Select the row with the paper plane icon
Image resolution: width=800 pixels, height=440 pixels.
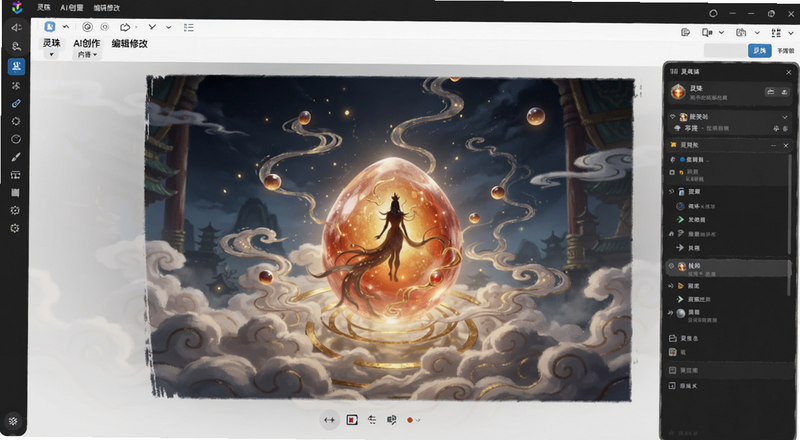tap(728, 248)
